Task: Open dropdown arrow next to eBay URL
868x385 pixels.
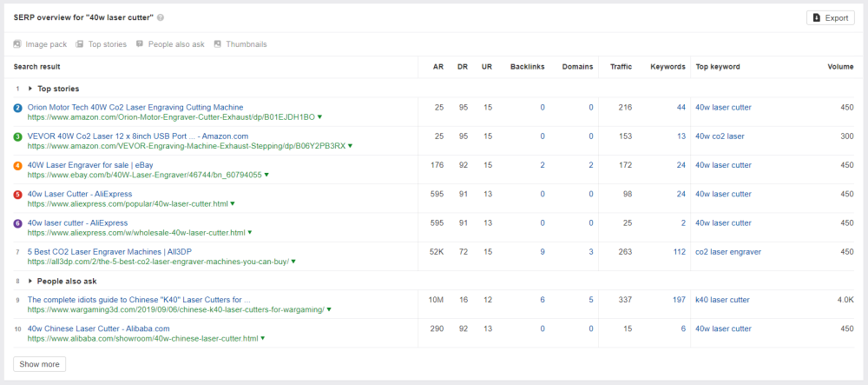Action: pyautogui.click(x=266, y=176)
